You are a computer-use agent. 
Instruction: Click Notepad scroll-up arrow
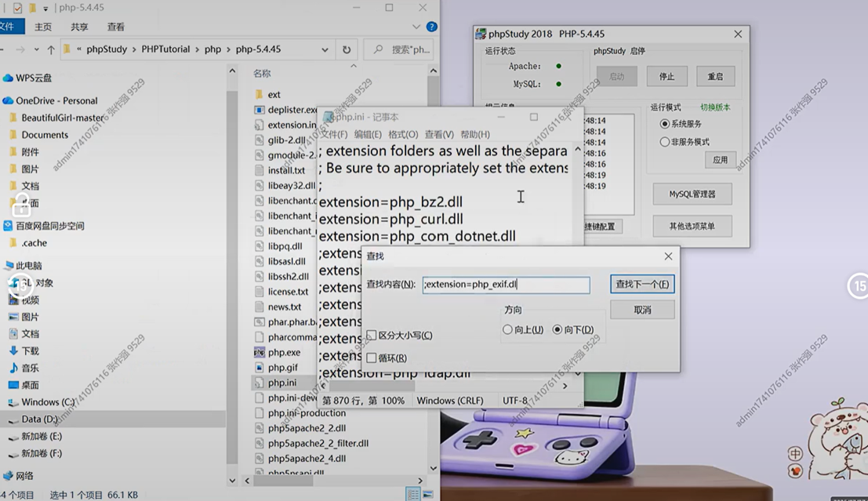click(x=577, y=150)
